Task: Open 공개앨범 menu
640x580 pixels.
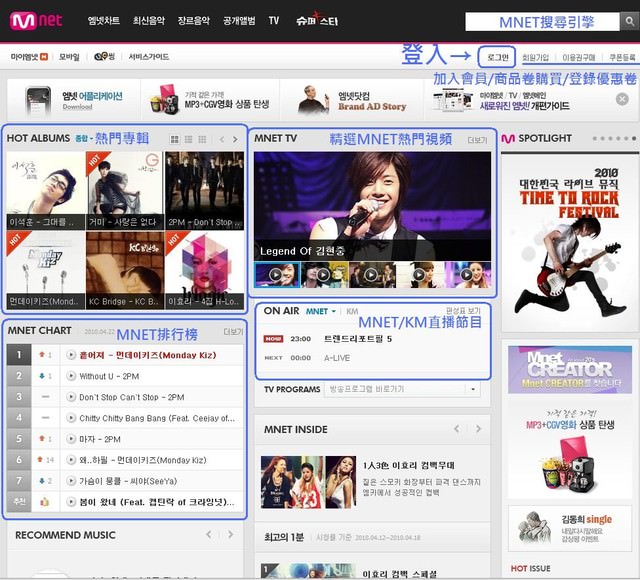Action: coord(239,21)
